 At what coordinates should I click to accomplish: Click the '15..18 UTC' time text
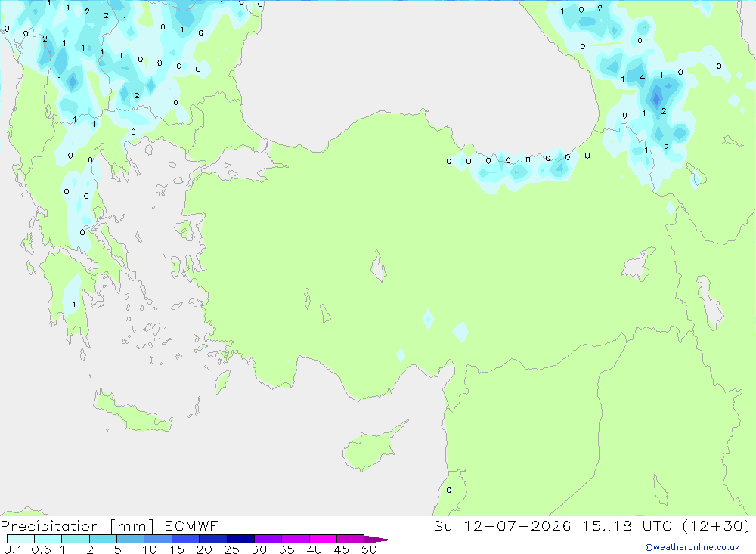pos(627,525)
